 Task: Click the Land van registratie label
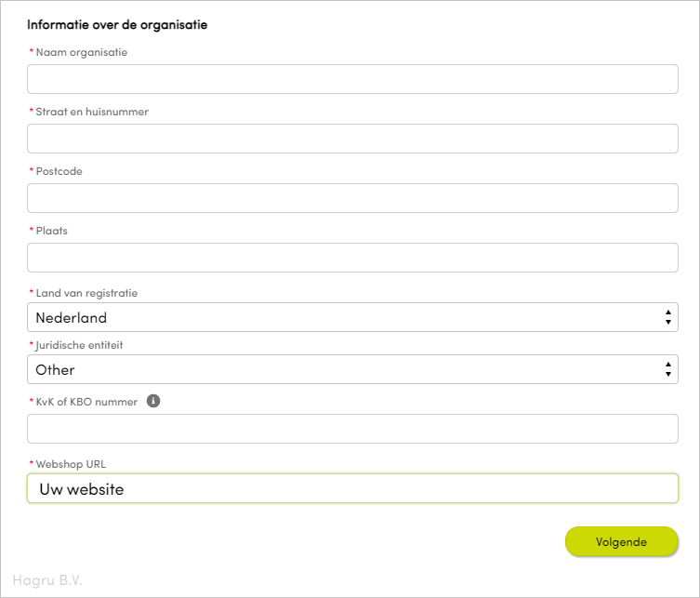(x=86, y=293)
